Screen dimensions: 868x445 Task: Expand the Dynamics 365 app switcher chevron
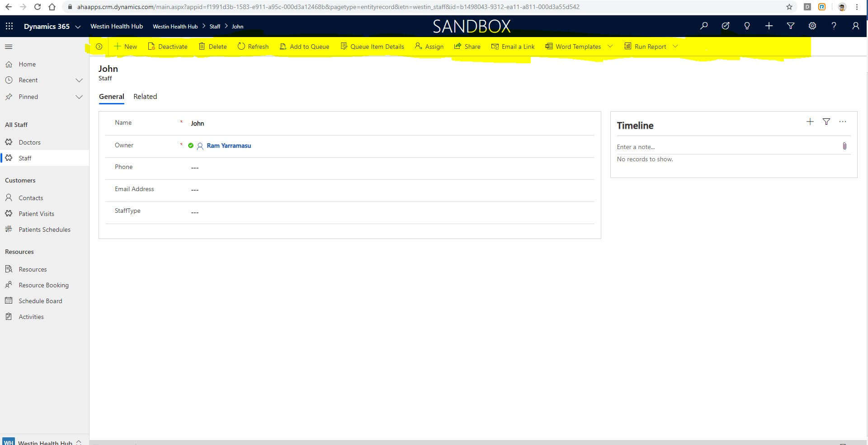pos(78,27)
